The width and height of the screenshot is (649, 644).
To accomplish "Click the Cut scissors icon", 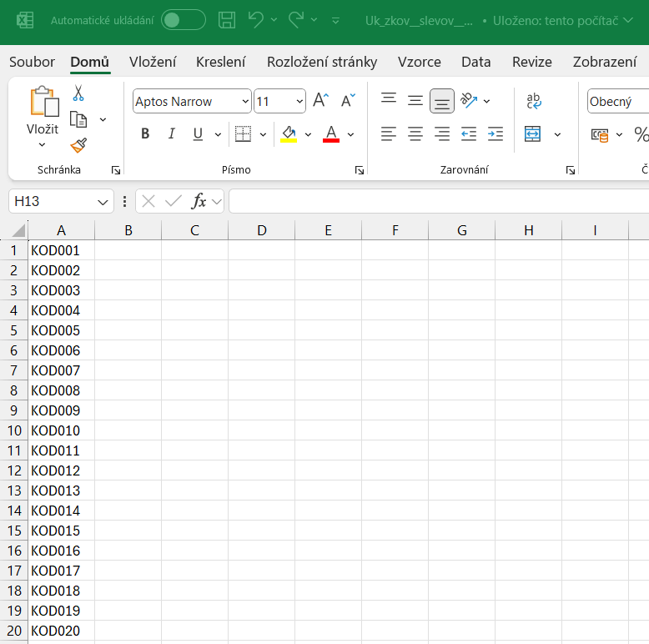I will 78,93.
